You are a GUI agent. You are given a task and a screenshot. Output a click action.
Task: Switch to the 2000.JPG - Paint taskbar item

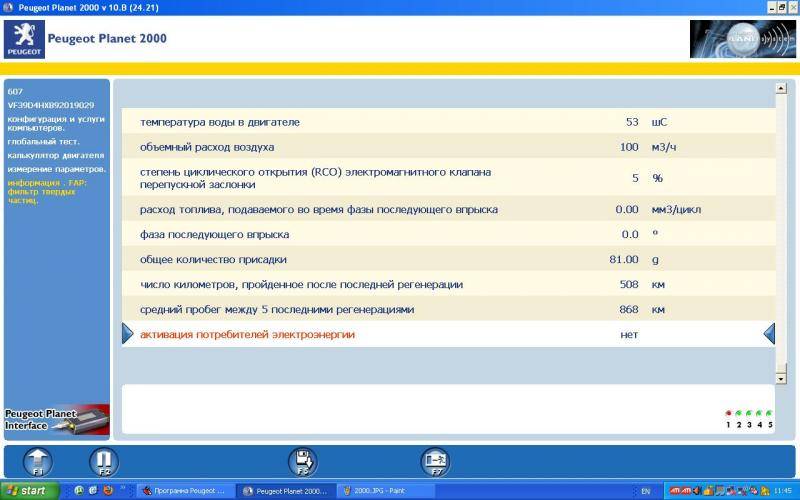click(x=385, y=491)
